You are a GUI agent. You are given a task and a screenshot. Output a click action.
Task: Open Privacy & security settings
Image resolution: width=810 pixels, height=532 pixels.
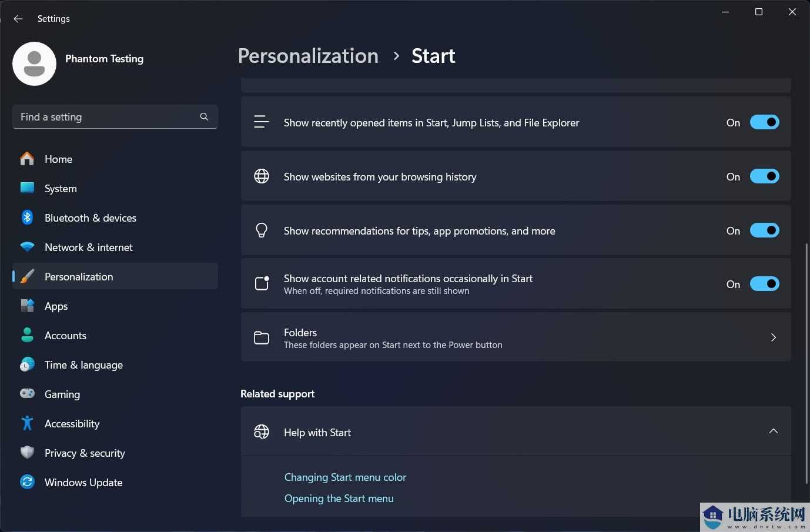tap(115, 453)
